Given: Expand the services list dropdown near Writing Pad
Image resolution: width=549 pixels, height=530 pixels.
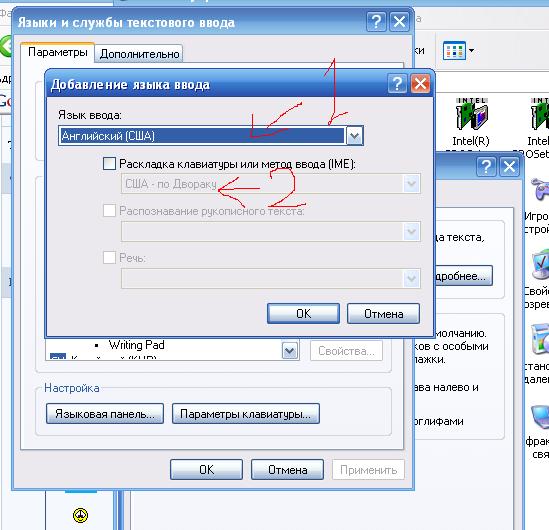Looking at the screenshot, I should tap(290, 350).
